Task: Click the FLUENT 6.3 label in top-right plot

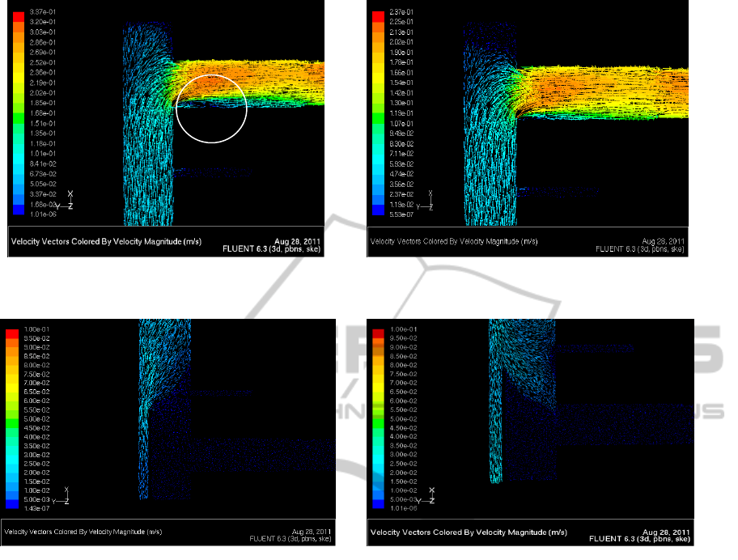Action: [655, 250]
